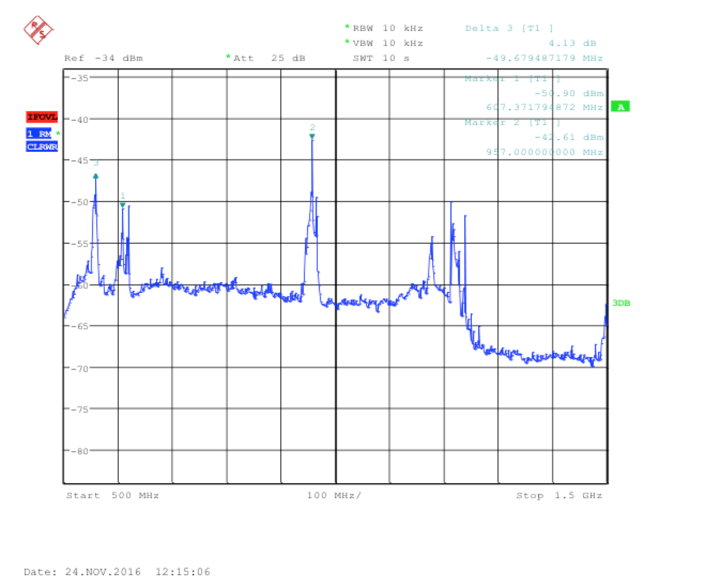Select marker 1 triangle on the trace
Viewport: 705px width, 588px height.
[x=122, y=205]
